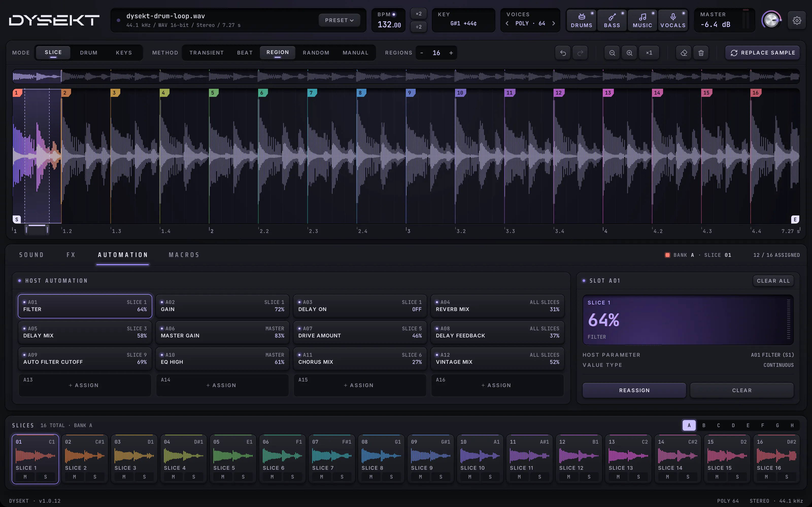Click the REPLACE SAMPLE button
The width and height of the screenshot is (812, 507).
point(762,53)
